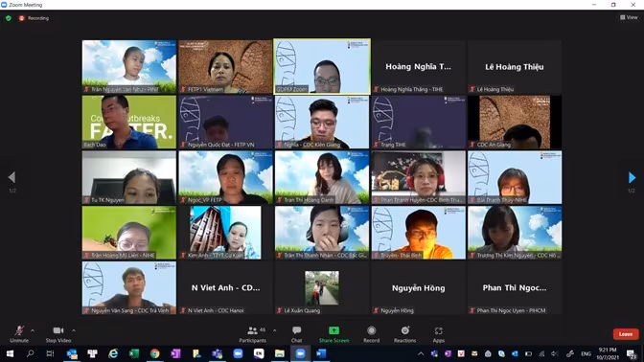The width and height of the screenshot is (644, 362).
Task: Click the green encryption shield icon
Action: click(x=9, y=18)
